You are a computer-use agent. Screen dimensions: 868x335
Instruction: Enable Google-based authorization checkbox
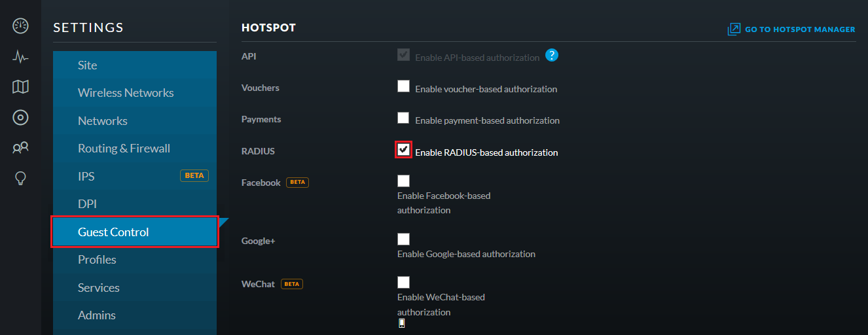(403, 239)
